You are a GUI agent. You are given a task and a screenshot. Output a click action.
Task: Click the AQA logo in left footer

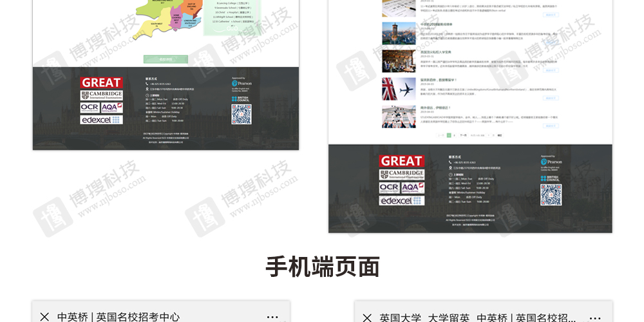click(111, 108)
